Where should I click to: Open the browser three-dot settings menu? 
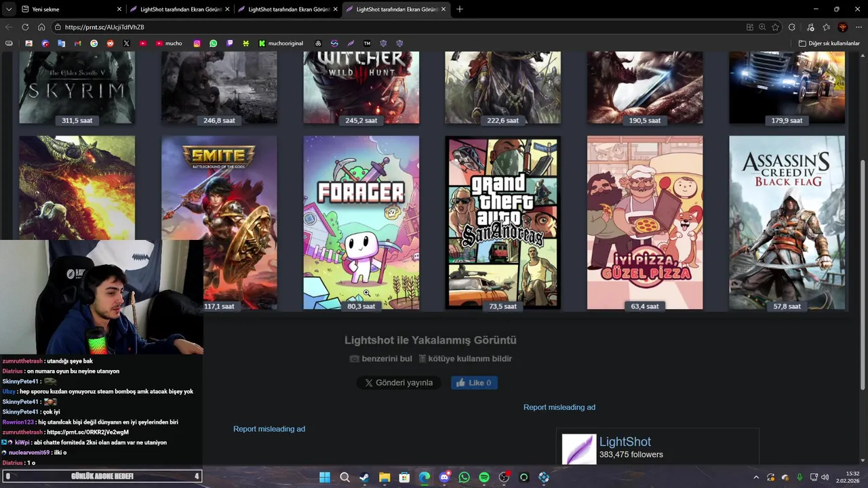click(859, 27)
